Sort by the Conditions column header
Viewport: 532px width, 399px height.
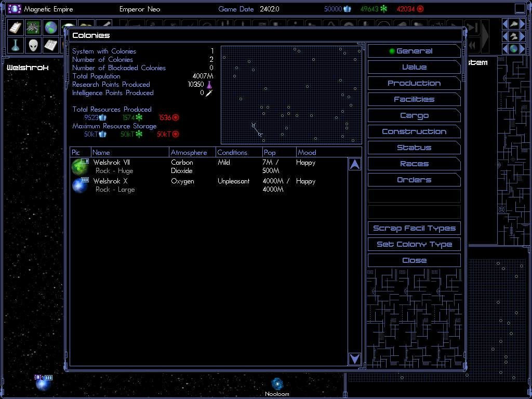tap(239, 152)
